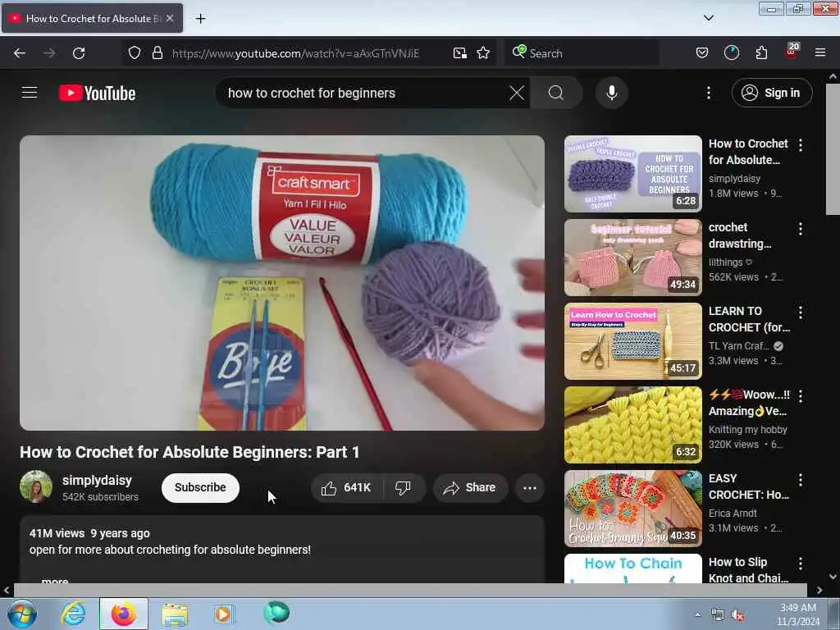Screen dimensions: 840x630
Task: Open YouTube settings three-dot menu beside Sign in
Action: click(x=708, y=93)
